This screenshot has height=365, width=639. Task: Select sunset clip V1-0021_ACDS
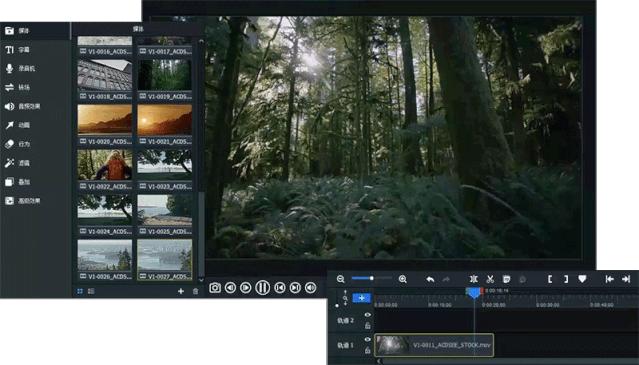pyautogui.click(x=165, y=125)
